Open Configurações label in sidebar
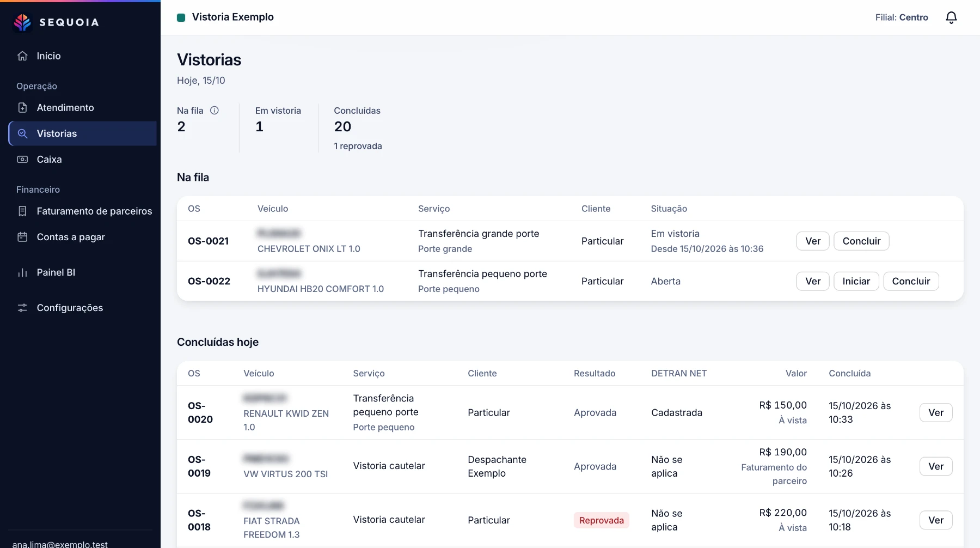The width and height of the screenshot is (980, 548). click(70, 308)
